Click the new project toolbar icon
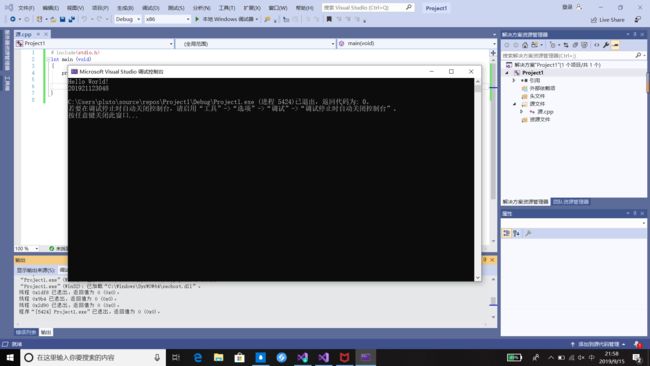The width and height of the screenshot is (650, 366). [39, 19]
